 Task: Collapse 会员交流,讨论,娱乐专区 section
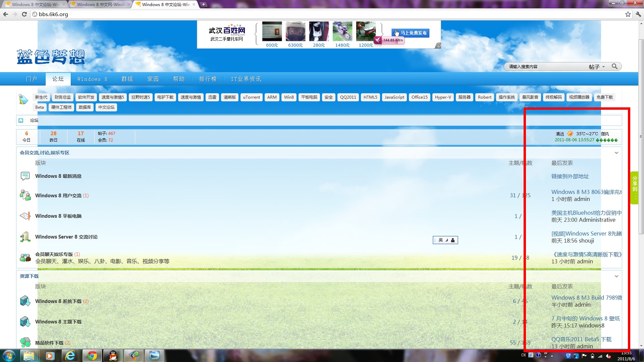(616, 153)
